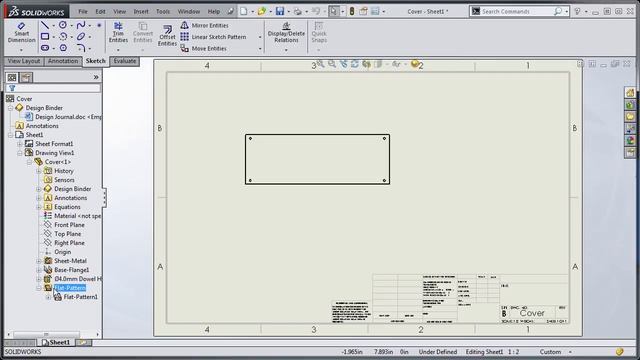
Task: Open Rectangle tool dropdown arrow
Action: pyautogui.click(x=53, y=37)
